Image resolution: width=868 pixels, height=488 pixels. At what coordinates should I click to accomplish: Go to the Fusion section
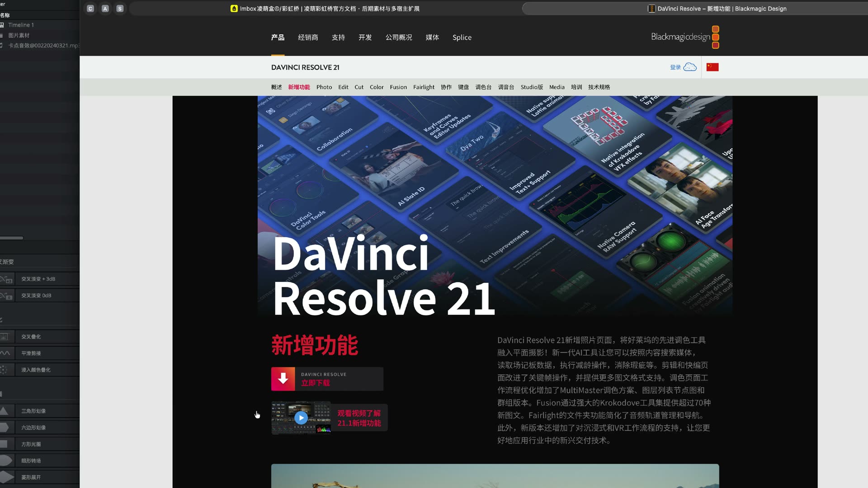[398, 87]
